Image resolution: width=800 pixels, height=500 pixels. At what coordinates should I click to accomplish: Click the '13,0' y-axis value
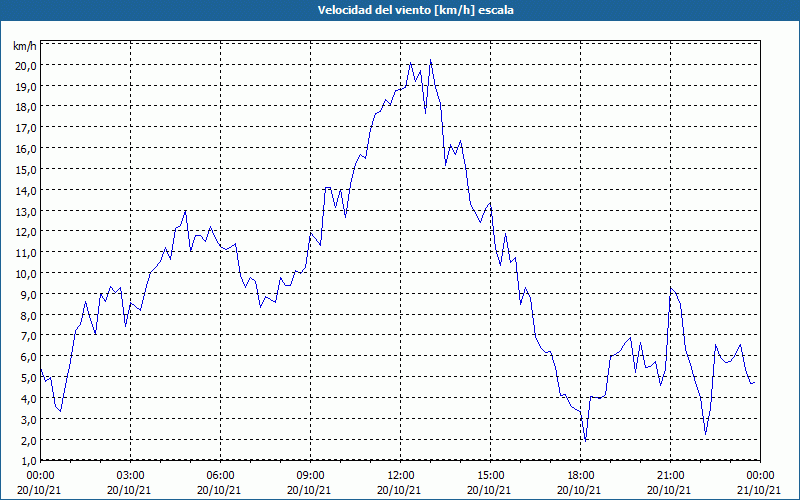(x=26, y=212)
